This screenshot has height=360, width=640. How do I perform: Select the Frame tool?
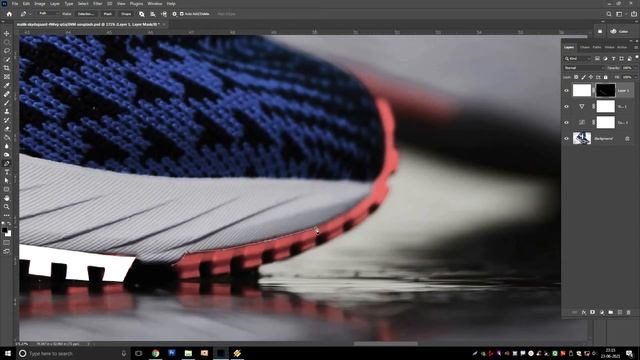[x=7, y=76]
